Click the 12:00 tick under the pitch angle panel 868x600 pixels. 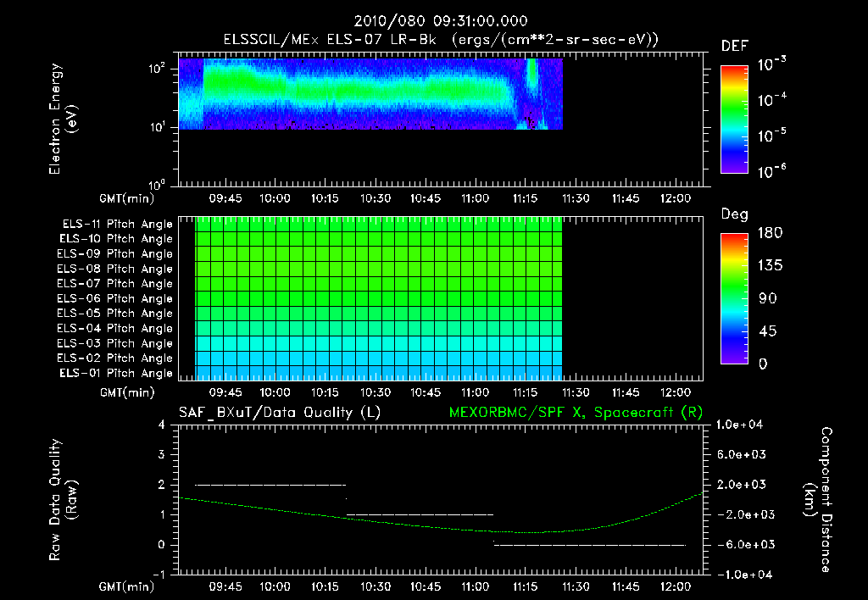(x=676, y=393)
